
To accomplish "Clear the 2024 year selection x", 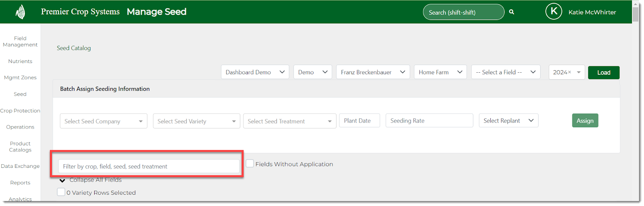I will [x=570, y=72].
